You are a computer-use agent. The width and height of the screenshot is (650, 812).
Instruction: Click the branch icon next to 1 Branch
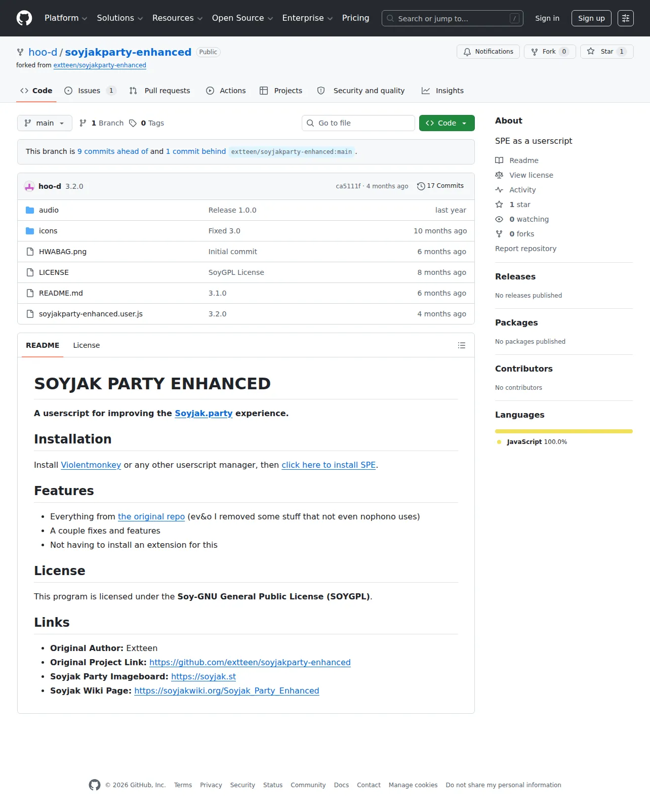coord(83,123)
